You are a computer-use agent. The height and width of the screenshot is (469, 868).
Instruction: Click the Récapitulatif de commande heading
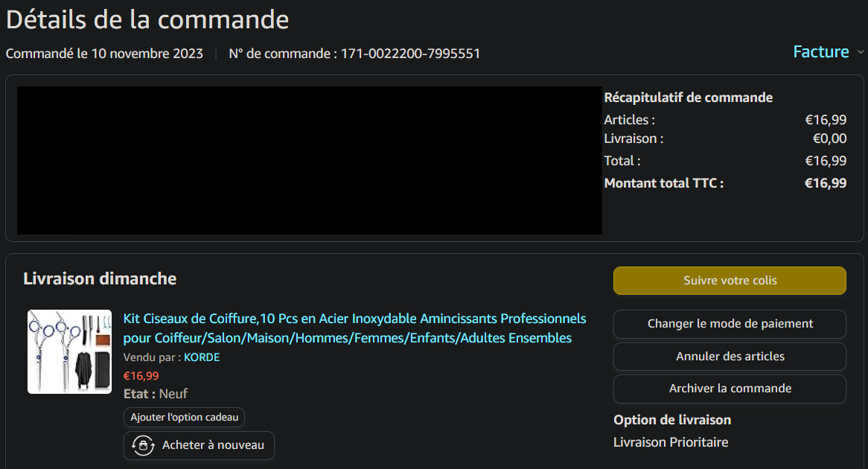[688, 98]
